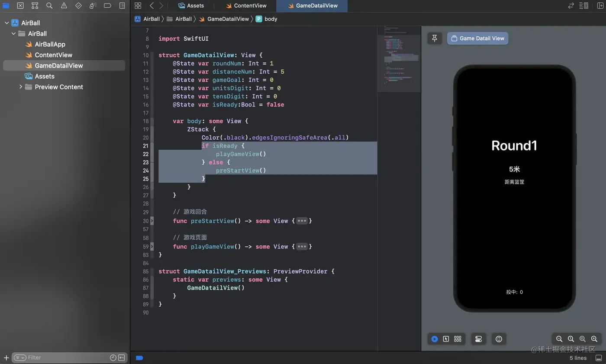The image size is (606, 364).
Task: Collapse the AirBall project root
Action: click(6, 23)
